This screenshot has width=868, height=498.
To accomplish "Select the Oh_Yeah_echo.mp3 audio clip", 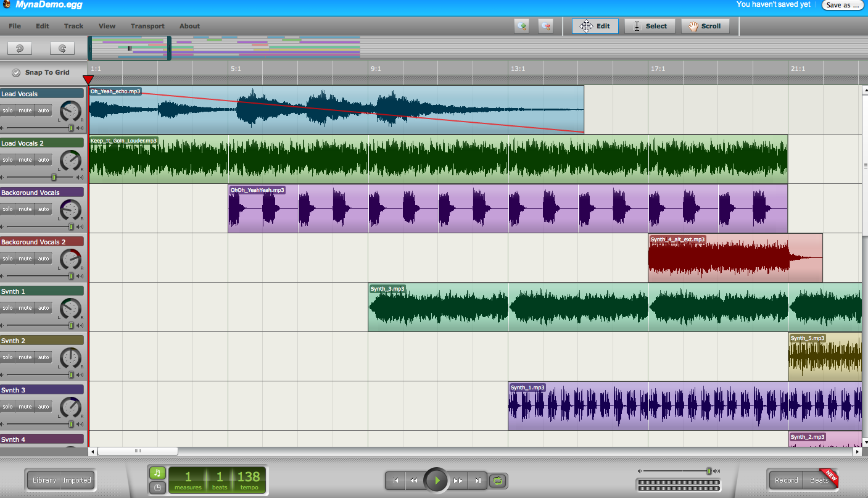I will click(x=336, y=109).
